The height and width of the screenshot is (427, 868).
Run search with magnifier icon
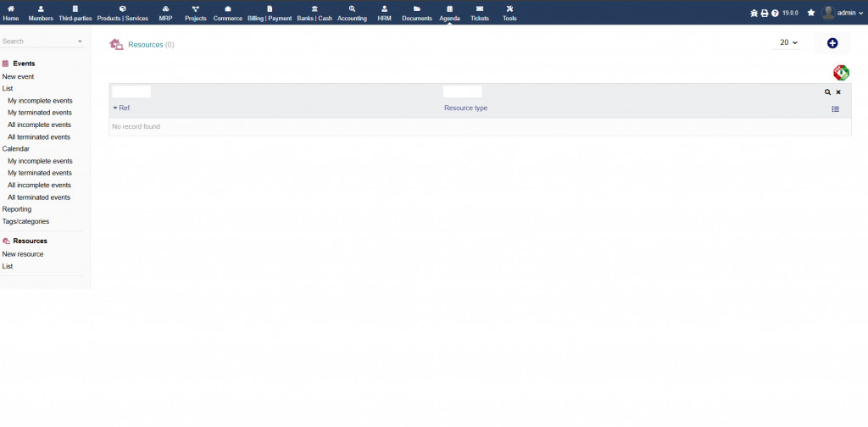[x=827, y=92]
